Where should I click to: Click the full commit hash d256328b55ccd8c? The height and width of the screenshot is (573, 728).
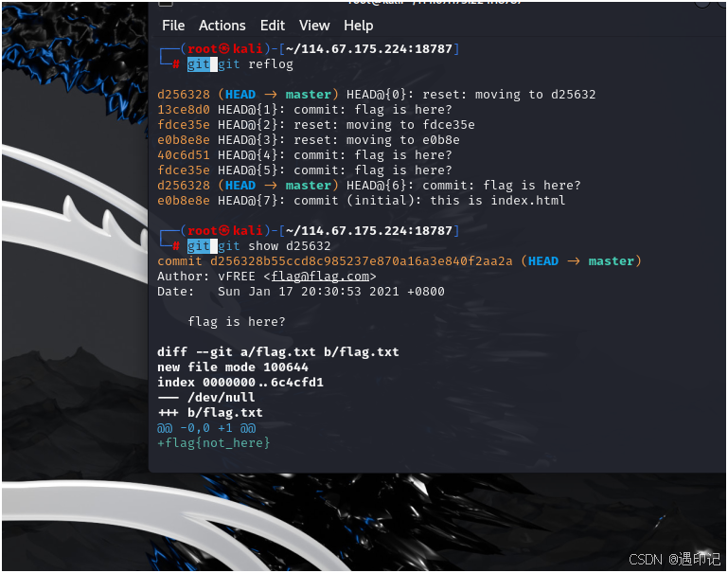(x=362, y=261)
